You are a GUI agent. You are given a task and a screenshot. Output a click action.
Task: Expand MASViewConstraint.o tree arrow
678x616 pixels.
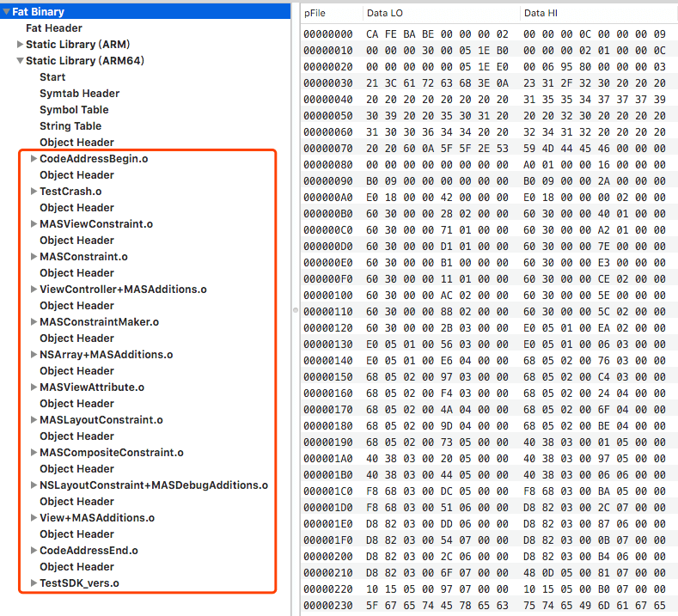[34, 224]
